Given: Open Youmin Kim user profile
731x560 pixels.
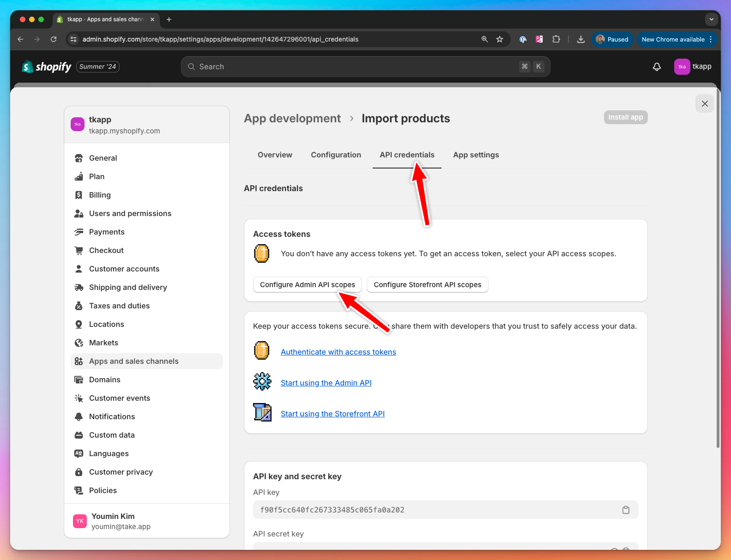Looking at the screenshot, I should (x=147, y=521).
